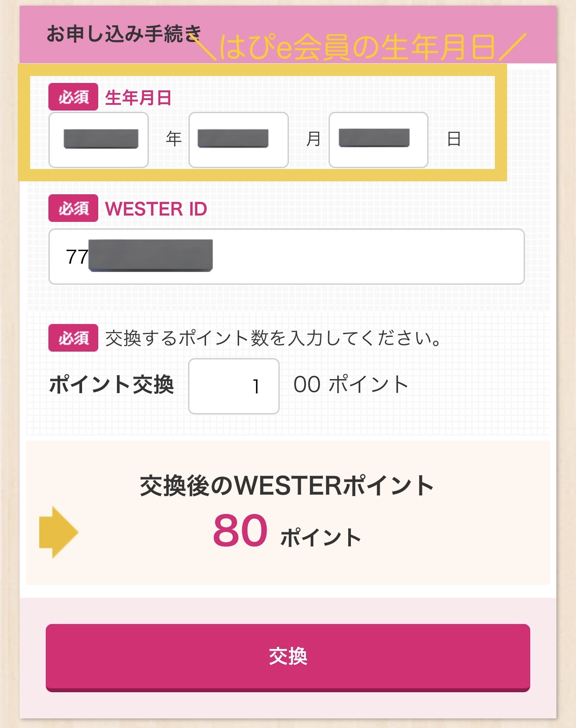Focus the birth year input field
The height and width of the screenshot is (728, 576).
(x=99, y=140)
